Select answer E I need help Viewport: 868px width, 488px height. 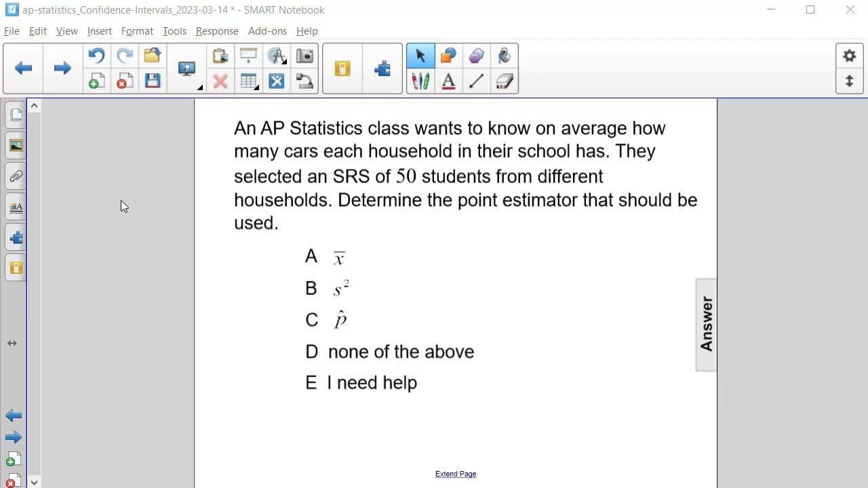[361, 383]
